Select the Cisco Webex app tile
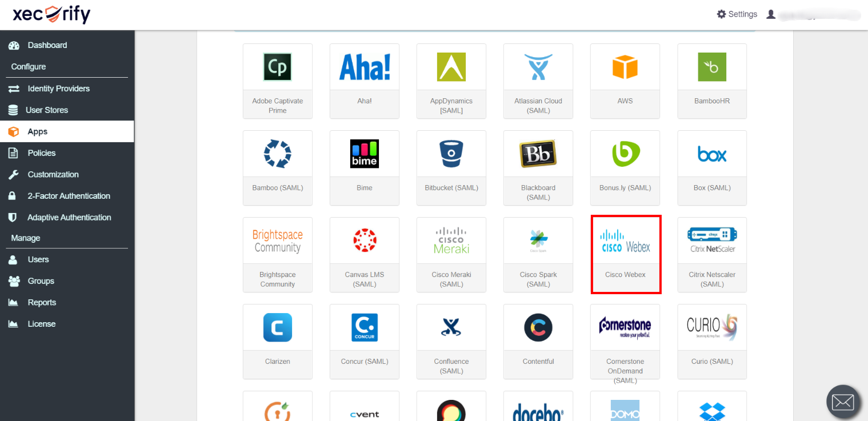 (x=626, y=254)
